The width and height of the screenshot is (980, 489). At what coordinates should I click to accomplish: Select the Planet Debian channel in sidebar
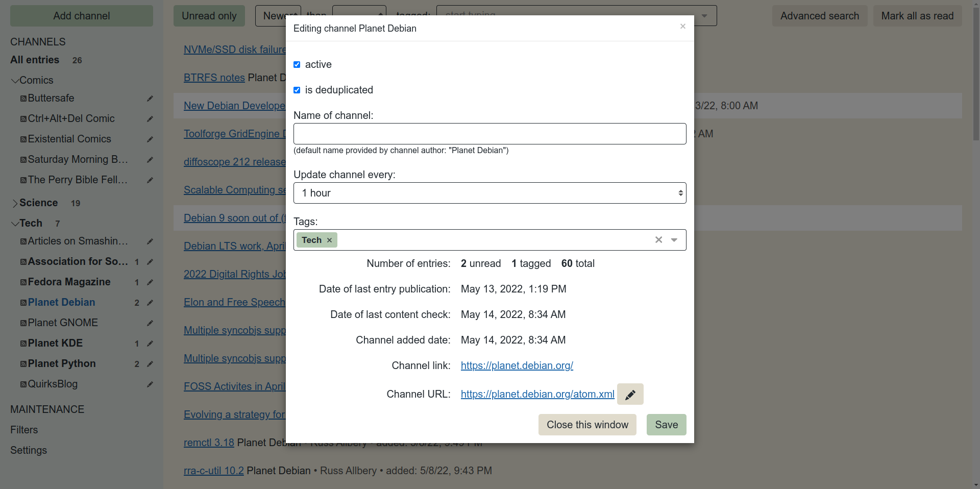point(61,302)
